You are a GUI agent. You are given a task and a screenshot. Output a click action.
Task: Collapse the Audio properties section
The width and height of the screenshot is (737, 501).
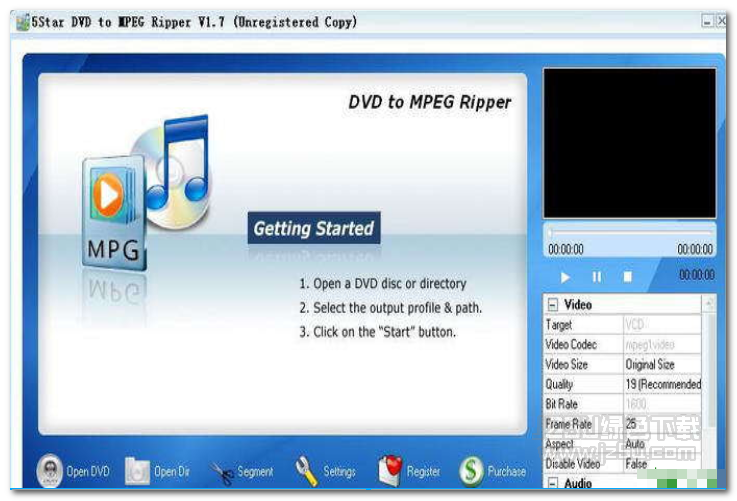pos(552,483)
